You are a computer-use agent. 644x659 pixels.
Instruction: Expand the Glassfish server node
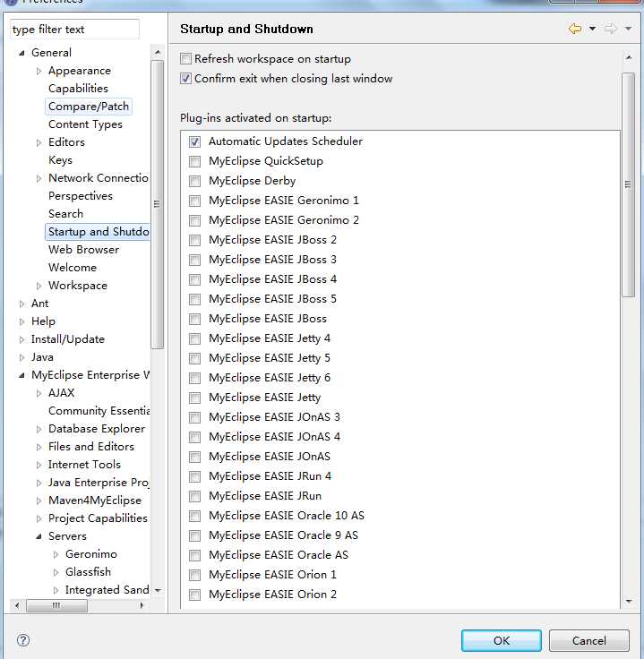coord(56,572)
